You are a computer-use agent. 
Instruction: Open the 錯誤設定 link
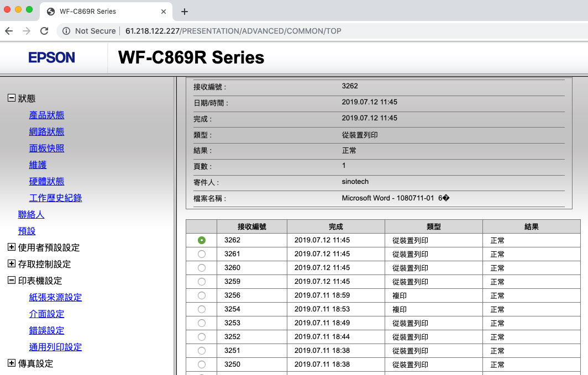(x=46, y=330)
